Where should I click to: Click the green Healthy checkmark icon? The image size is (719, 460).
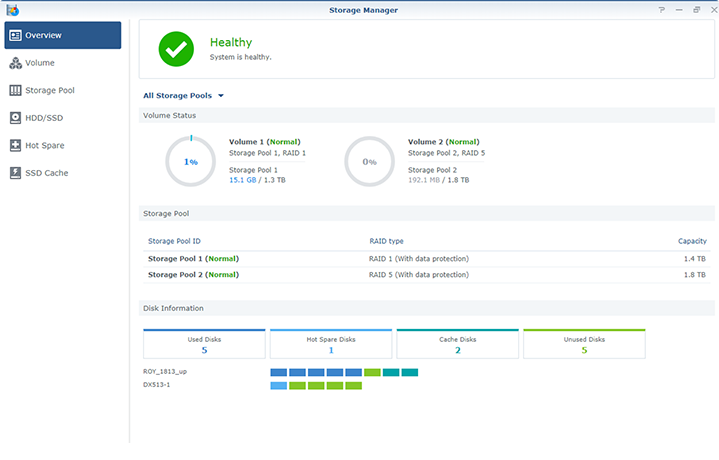178,49
